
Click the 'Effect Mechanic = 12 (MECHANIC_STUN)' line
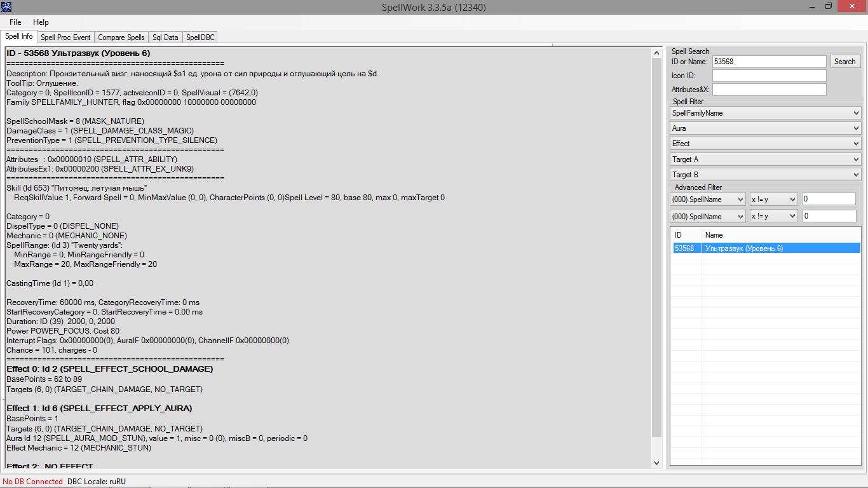pyautogui.click(x=79, y=448)
